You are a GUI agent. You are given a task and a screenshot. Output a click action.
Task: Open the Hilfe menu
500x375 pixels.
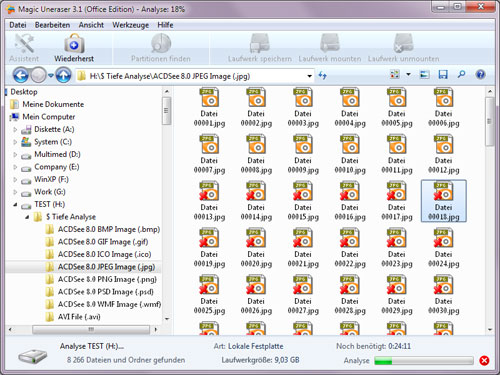165,25
